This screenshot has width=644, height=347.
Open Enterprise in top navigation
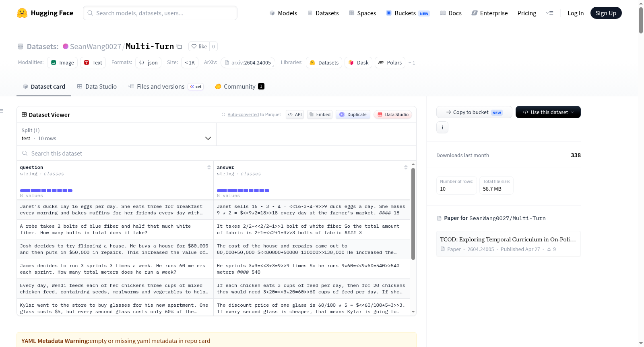click(x=490, y=13)
